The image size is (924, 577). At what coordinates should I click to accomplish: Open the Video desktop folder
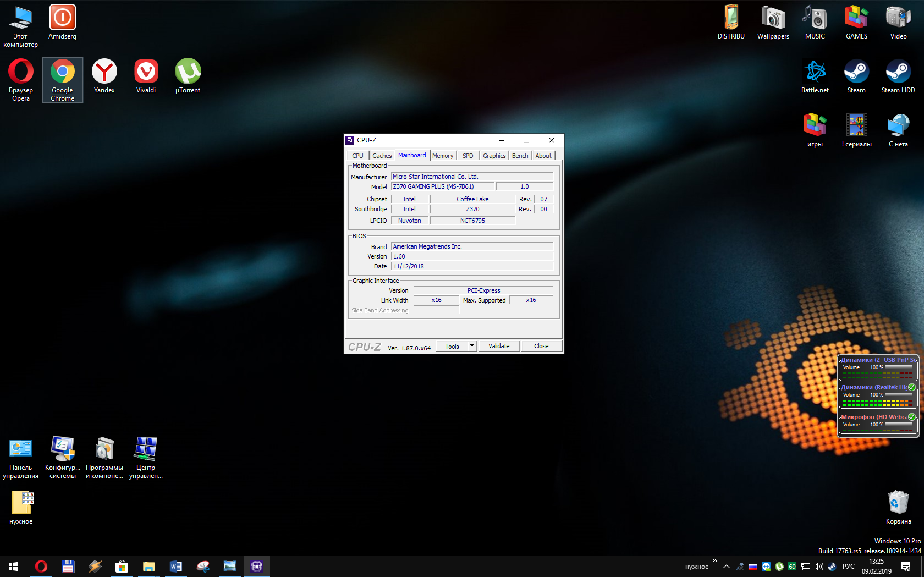pos(899,23)
